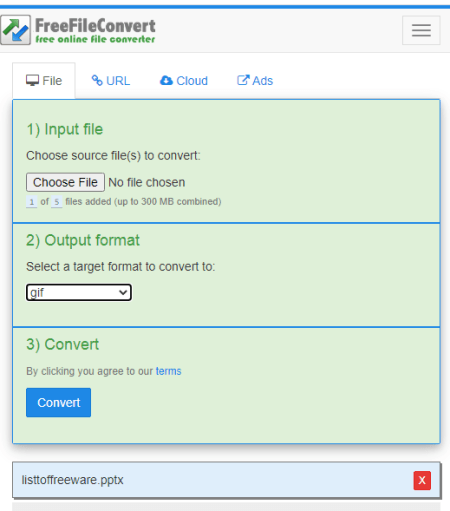Click the chain link icon beside URL

[97, 80]
